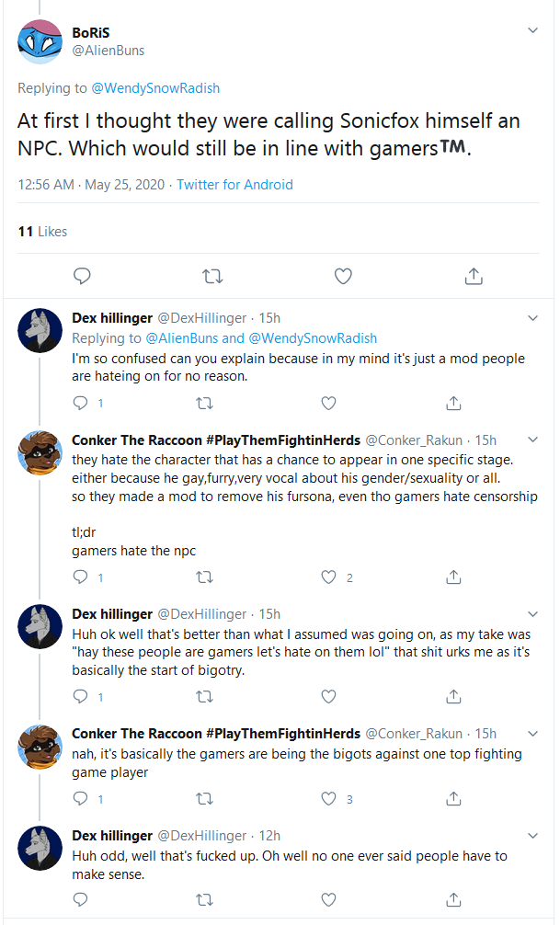Open the Twitter for Android link
Viewport: 560px width, 925px height.
[234, 185]
